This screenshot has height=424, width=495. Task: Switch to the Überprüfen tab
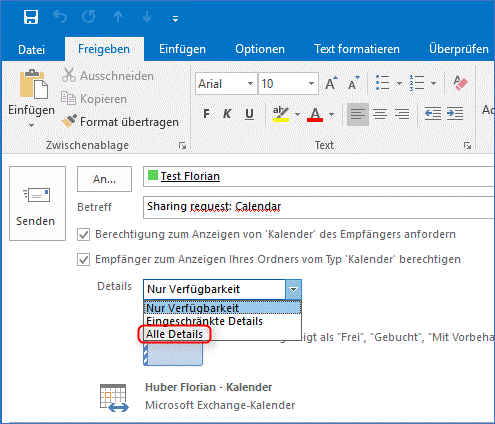(x=459, y=49)
